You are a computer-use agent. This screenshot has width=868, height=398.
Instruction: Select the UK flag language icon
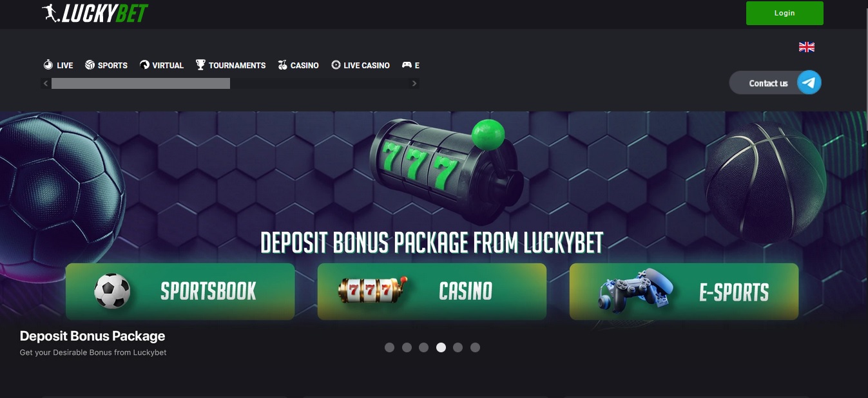807,47
